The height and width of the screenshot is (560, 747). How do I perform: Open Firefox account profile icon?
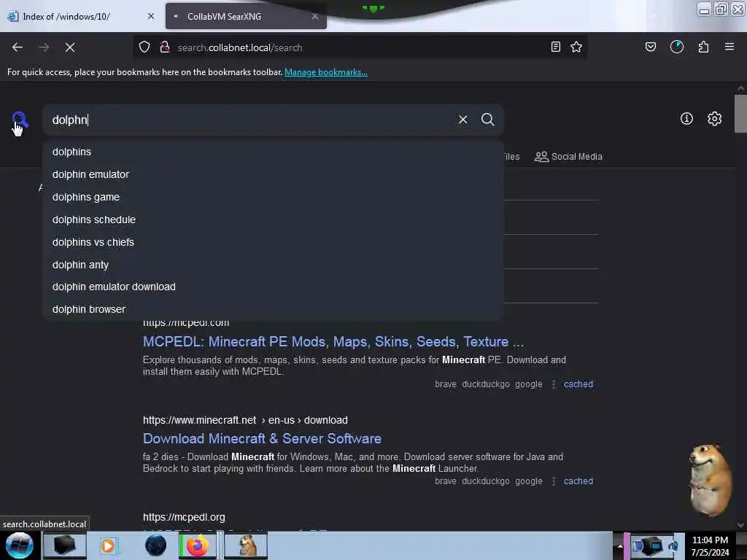pos(677,47)
